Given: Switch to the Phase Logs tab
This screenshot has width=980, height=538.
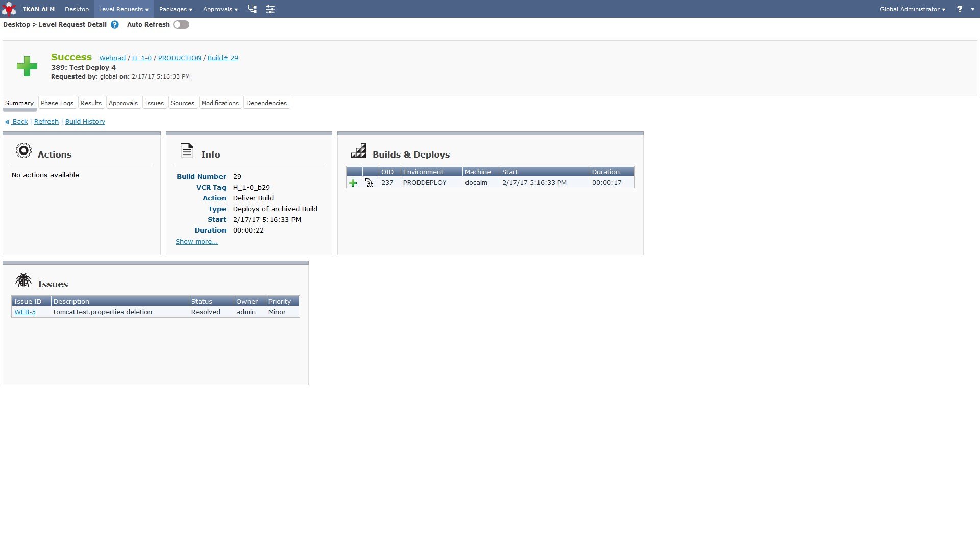Looking at the screenshot, I should point(57,103).
